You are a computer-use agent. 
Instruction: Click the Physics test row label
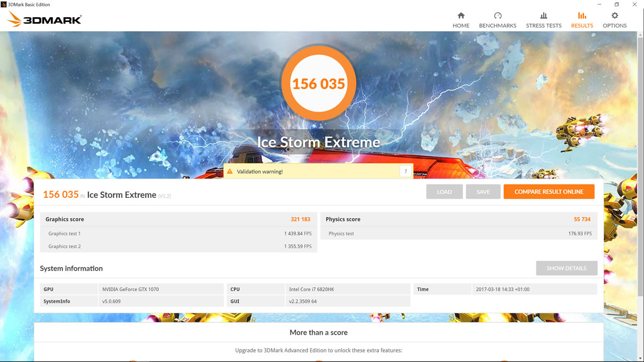point(341,234)
